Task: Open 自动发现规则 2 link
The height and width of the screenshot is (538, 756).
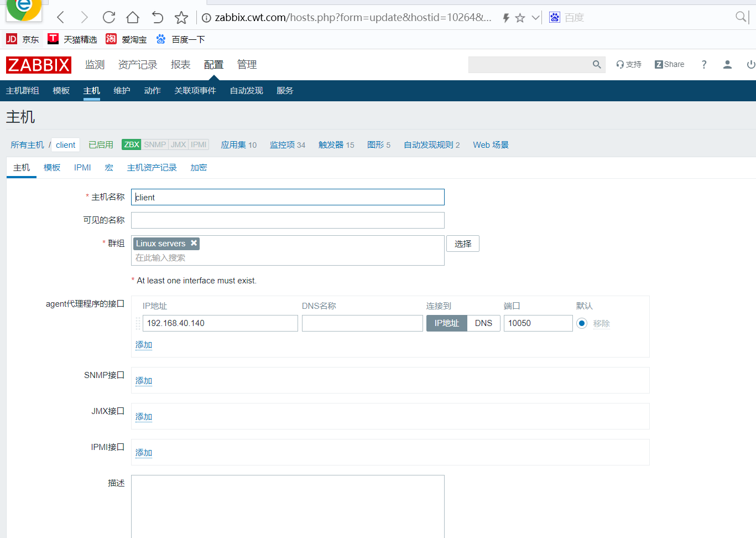Action: 432,145
